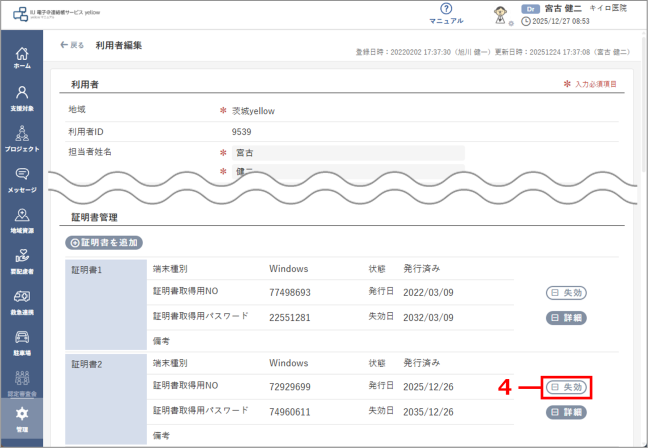Select 地域資源 sidebar icon
The width and height of the screenshot is (648, 448).
pyautogui.click(x=22, y=220)
